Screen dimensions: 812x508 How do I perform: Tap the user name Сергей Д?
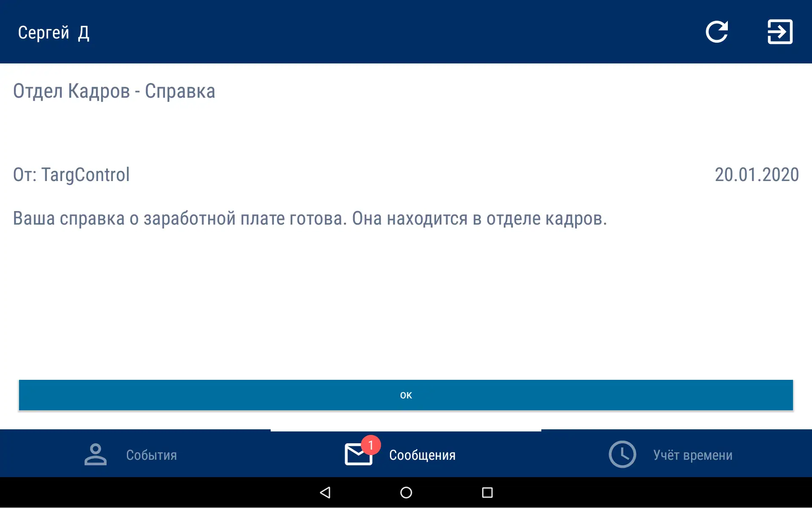click(x=54, y=32)
